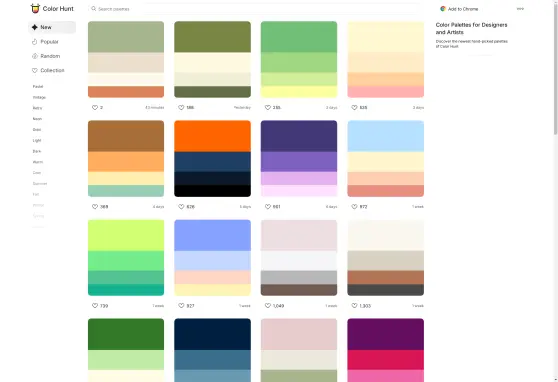The width and height of the screenshot is (558, 382).
Task: Select the olive green top stripe in the olive palette
Action: point(212,37)
